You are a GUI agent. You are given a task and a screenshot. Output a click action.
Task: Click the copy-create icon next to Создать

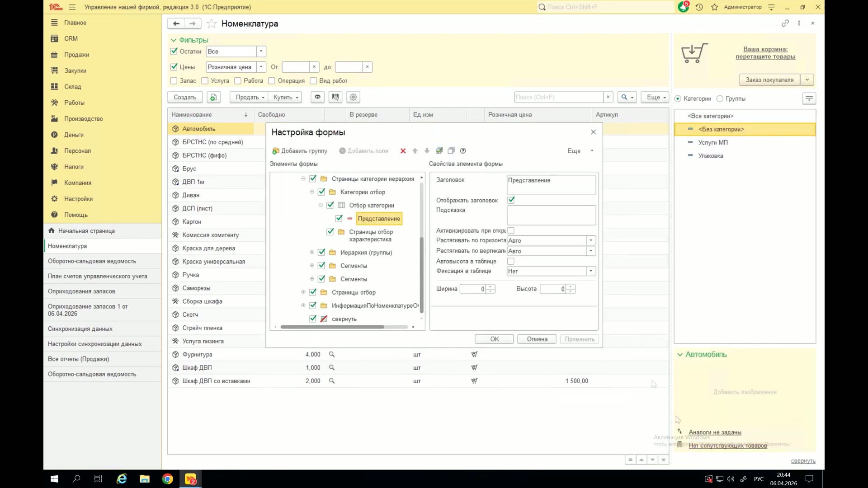tap(213, 97)
